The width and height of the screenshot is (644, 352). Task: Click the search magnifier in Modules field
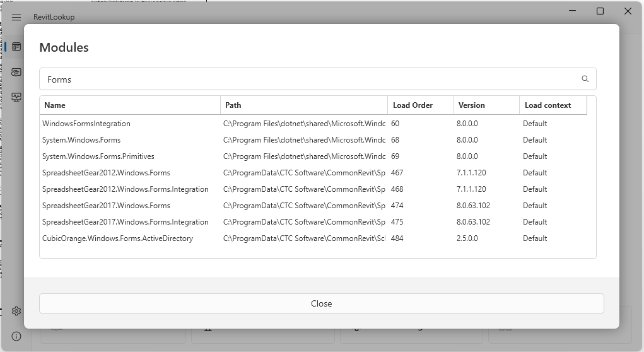point(585,79)
